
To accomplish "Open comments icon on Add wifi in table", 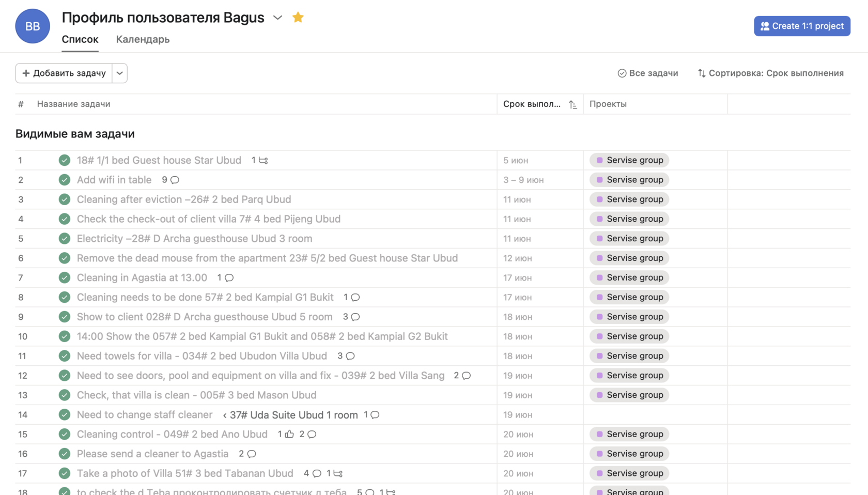I will pos(175,180).
